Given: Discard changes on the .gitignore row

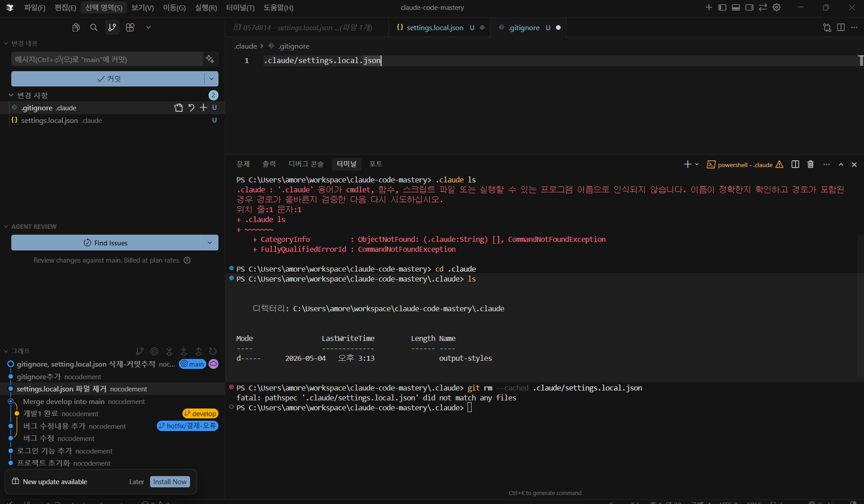Looking at the screenshot, I should coord(191,108).
